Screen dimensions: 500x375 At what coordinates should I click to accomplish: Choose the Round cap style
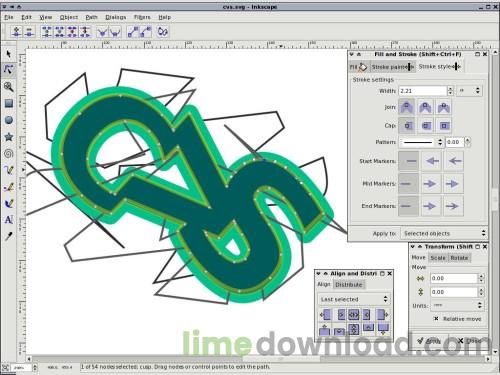(x=425, y=126)
